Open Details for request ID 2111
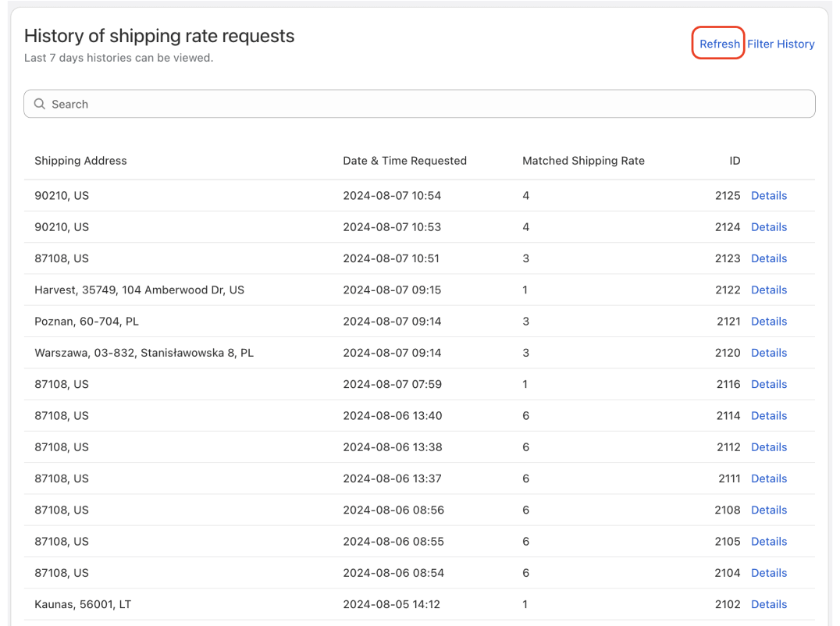 point(769,478)
